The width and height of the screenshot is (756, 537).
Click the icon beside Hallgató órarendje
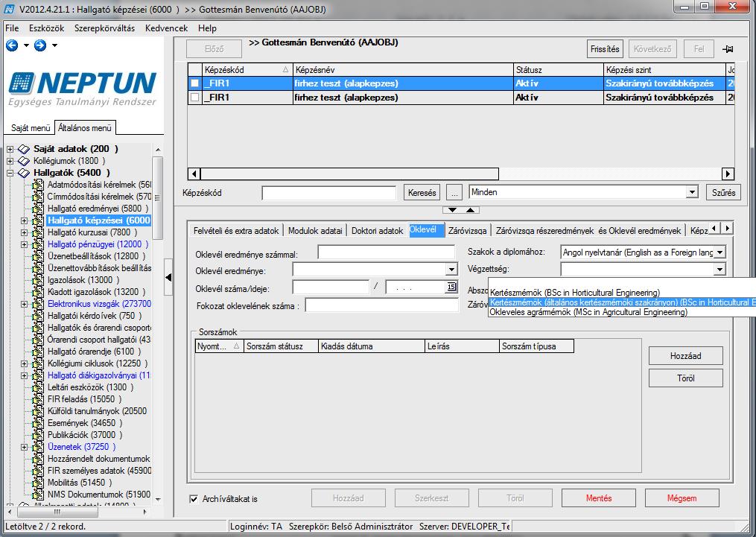coord(38,352)
